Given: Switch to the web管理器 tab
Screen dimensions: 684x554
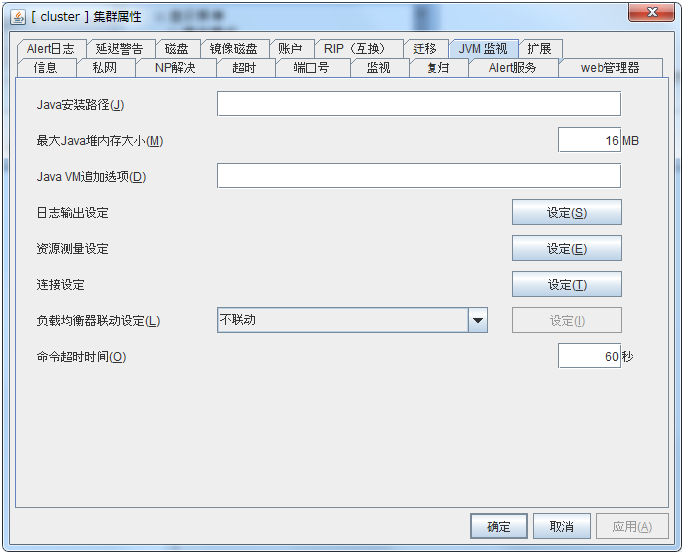Looking at the screenshot, I should [x=610, y=68].
